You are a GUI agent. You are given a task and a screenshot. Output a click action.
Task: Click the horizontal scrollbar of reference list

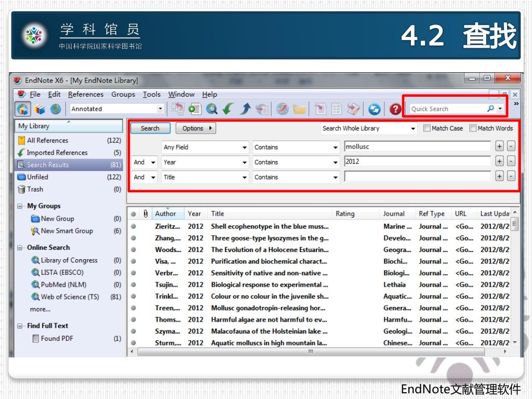coord(311,352)
